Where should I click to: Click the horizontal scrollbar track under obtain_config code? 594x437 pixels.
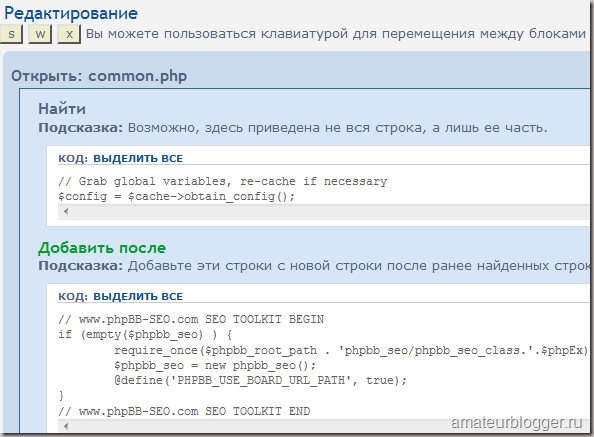tap(326, 212)
